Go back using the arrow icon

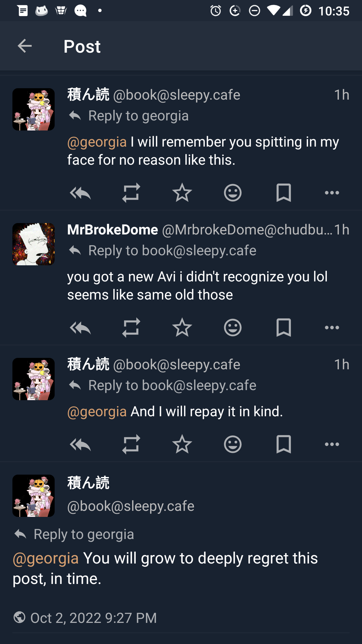(24, 46)
